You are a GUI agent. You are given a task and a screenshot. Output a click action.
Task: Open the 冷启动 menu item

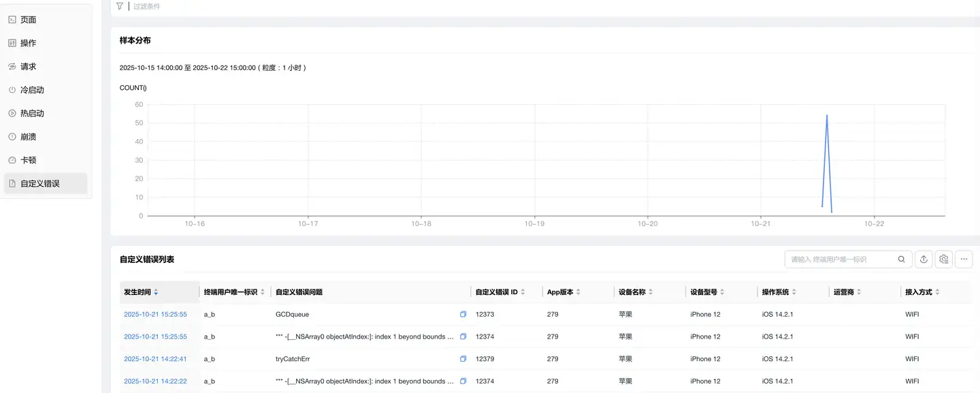32,90
